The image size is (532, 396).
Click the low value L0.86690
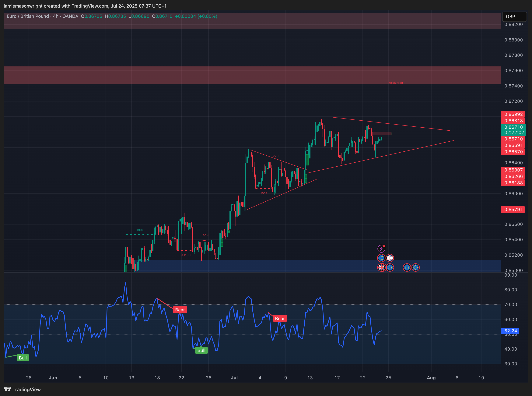139,16
